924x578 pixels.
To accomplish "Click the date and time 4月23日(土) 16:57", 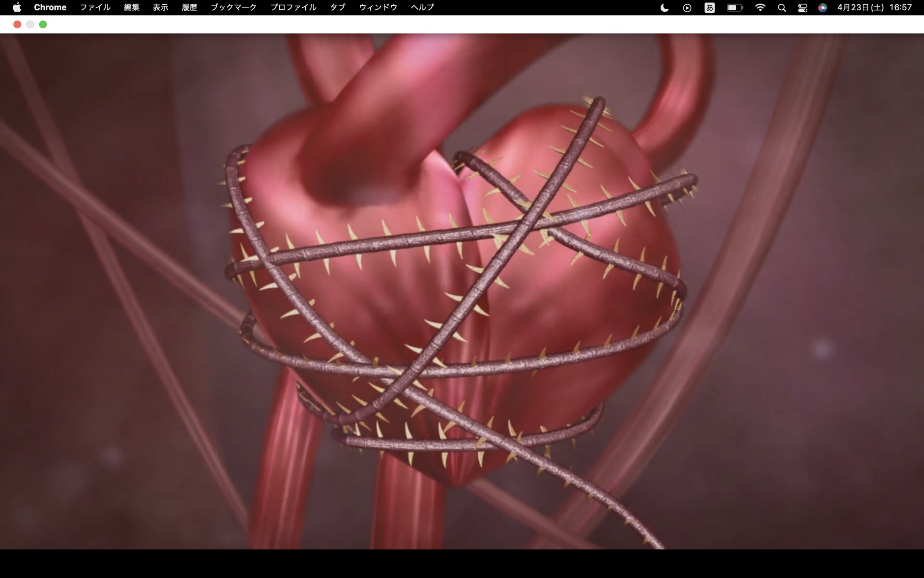I will [874, 7].
